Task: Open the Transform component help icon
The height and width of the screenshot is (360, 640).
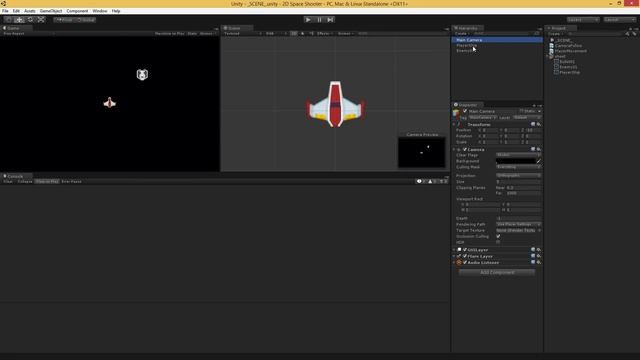Action: click(x=533, y=124)
